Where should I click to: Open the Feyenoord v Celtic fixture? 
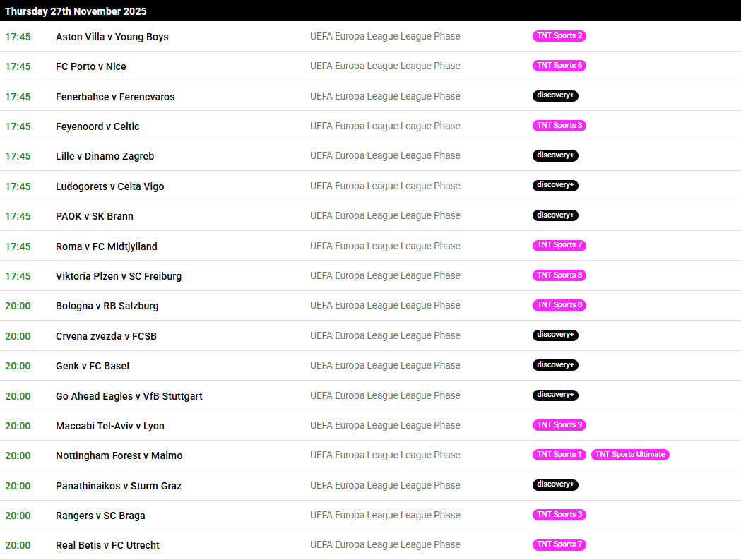pos(97,126)
